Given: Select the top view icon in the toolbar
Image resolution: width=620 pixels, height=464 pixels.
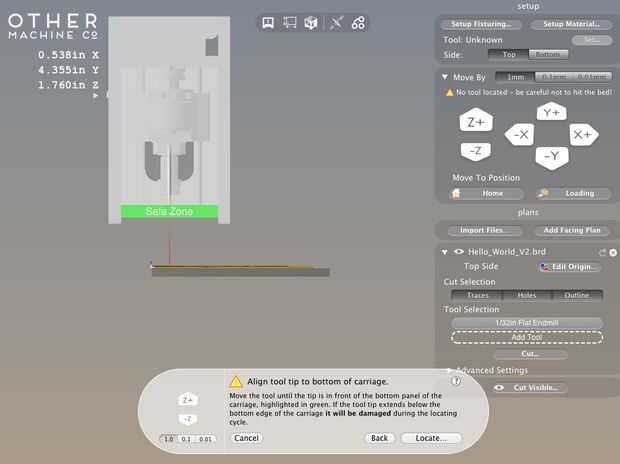Looking at the screenshot, I should click(x=289, y=23).
